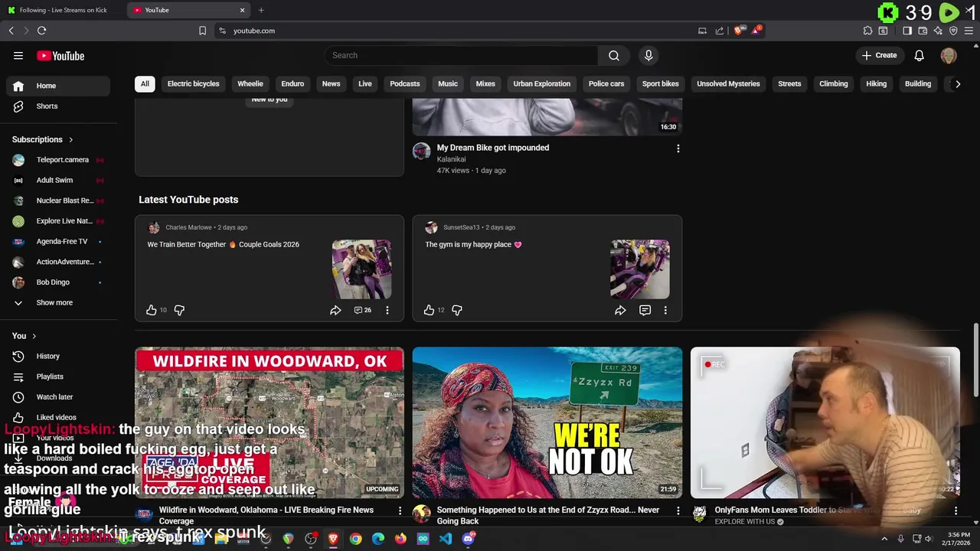The width and height of the screenshot is (980, 551).
Task: Open options for My Dream Bike video
Action: (x=678, y=148)
